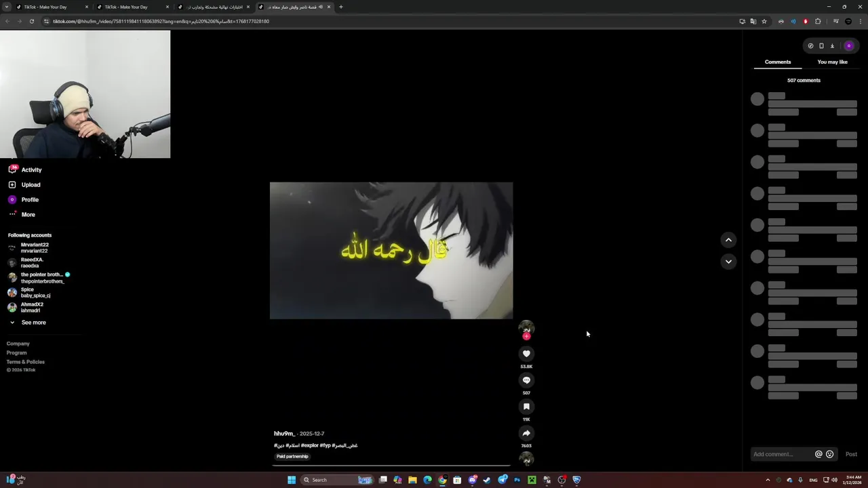Follow creator via the red plus badge
The height and width of the screenshot is (488, 868).
[x=526, y=336]
